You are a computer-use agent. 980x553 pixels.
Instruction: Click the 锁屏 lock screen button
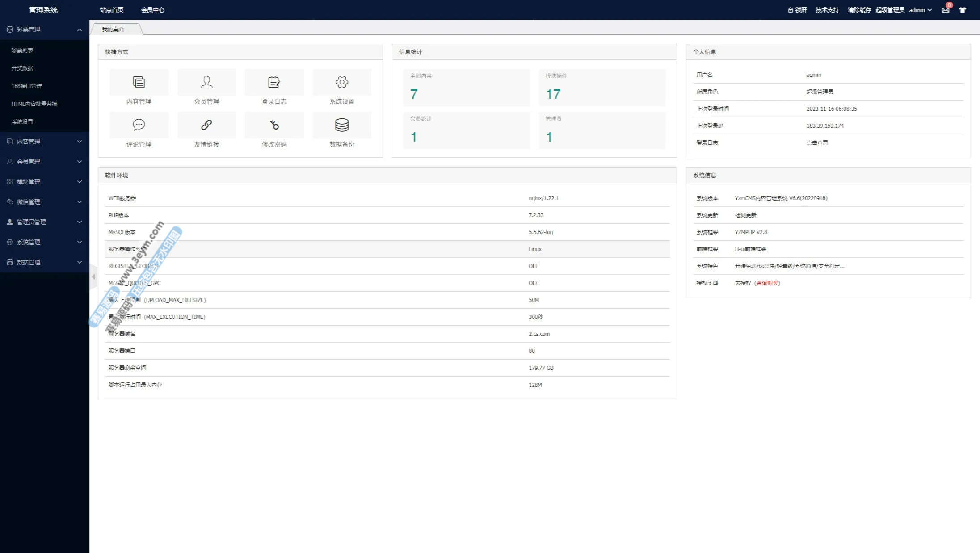[797, 10]
